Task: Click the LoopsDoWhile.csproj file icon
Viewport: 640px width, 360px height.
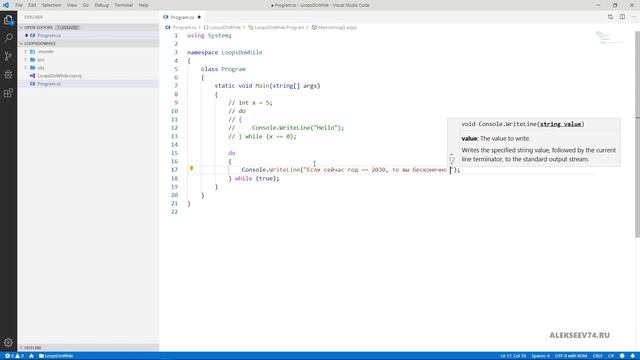Action: tap(33, 76)
